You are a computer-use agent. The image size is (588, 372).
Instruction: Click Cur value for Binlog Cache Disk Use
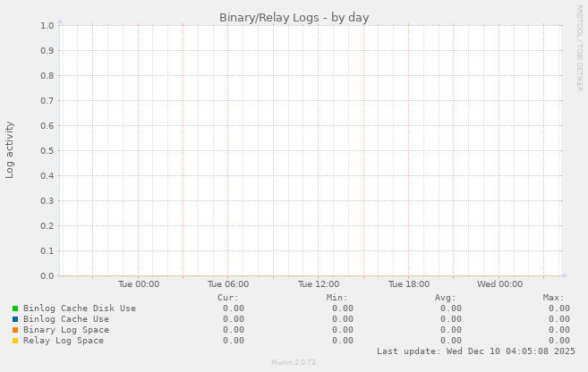(x=234, y=309)
